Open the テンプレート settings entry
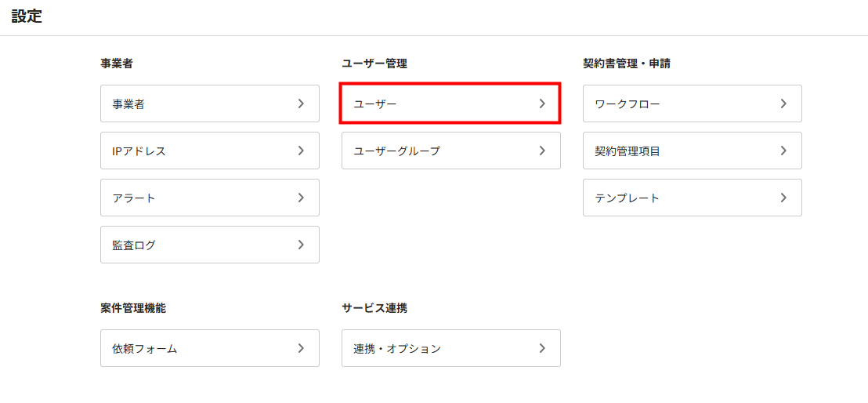 (693, 198)
